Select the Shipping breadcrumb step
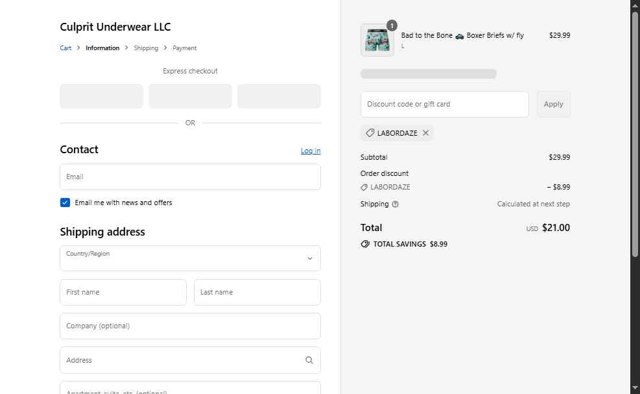Viewport: 640px width, 394px height. [x=146, y=48]
